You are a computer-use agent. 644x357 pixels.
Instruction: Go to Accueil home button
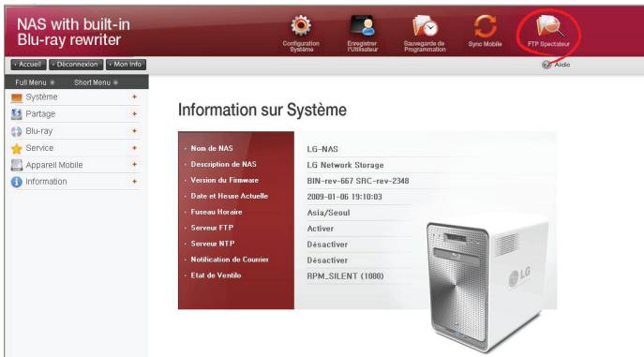tap(28, 65)
